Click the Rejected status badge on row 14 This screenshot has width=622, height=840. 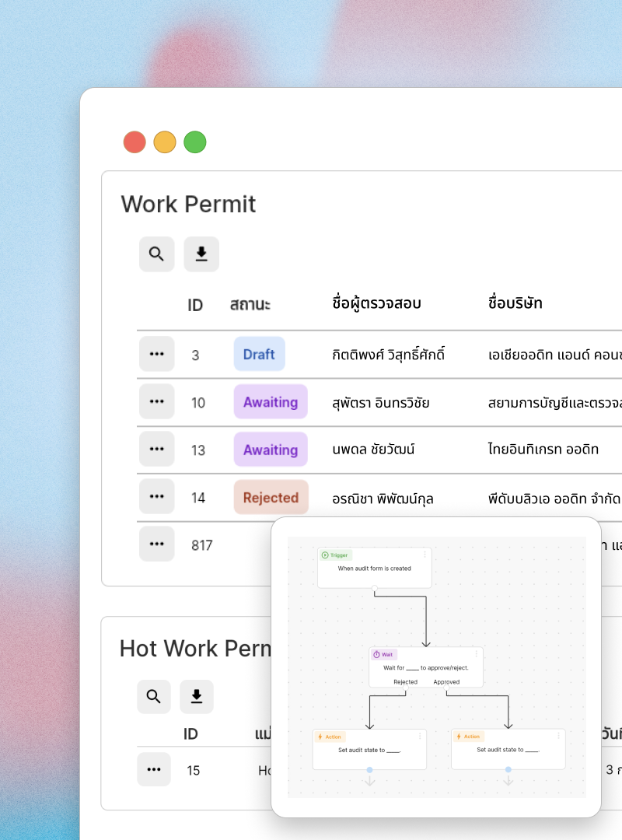pos(271,498)
